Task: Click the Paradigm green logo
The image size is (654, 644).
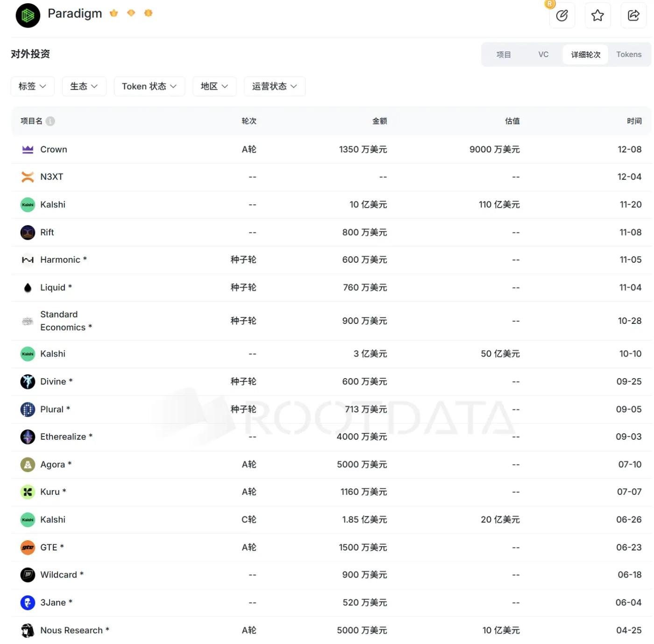Action: coord(28,15)
